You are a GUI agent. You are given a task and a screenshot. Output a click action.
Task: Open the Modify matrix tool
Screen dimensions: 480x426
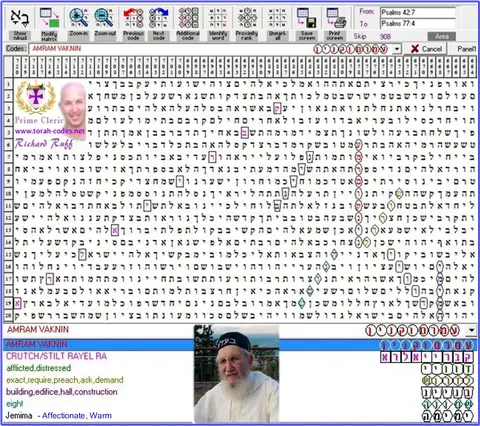click(49, 23)
